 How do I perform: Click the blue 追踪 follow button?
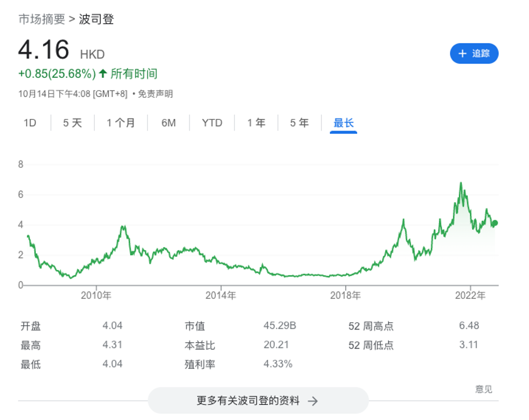pyautogui.click(x=474, y=53)
